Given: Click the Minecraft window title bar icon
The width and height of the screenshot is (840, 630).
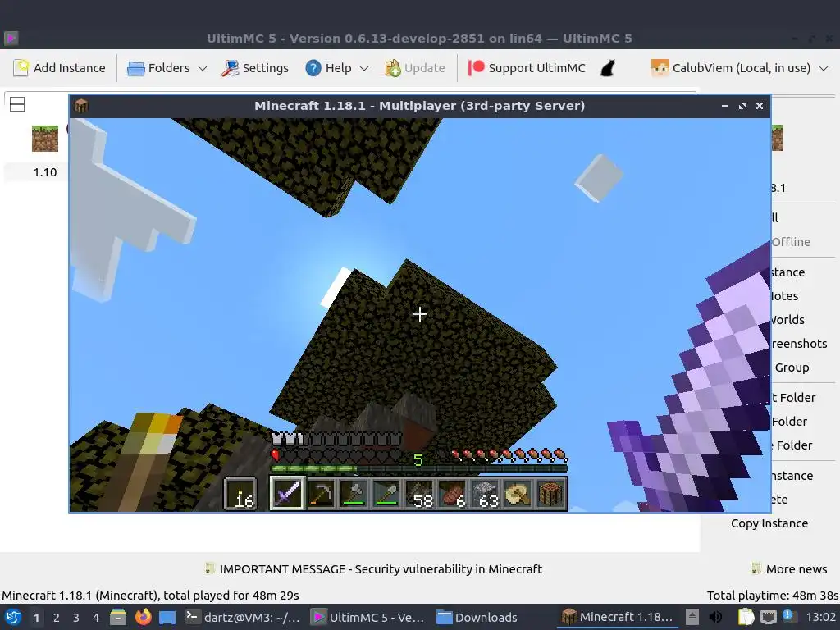Looking at the screenshot, I should click(81, 106).
